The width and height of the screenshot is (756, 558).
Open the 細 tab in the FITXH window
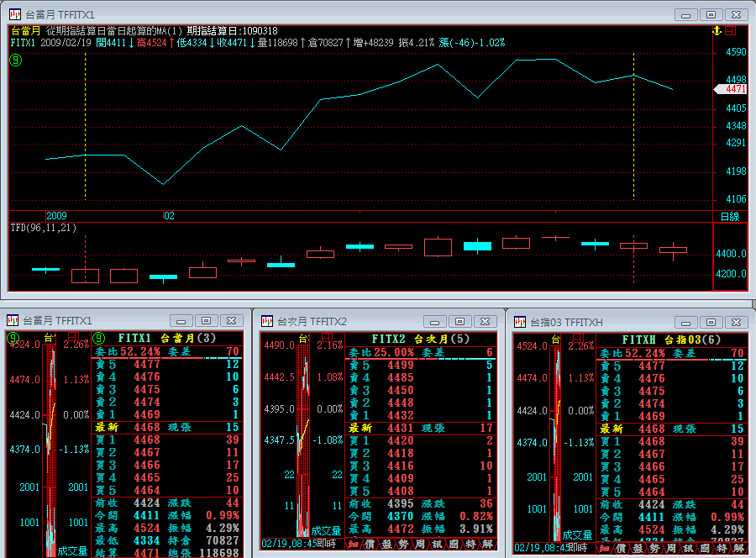[605, 549]
